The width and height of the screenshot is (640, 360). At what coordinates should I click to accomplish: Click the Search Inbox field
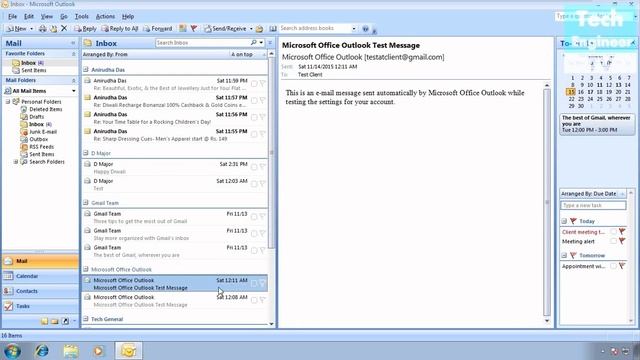coord(202,43)
